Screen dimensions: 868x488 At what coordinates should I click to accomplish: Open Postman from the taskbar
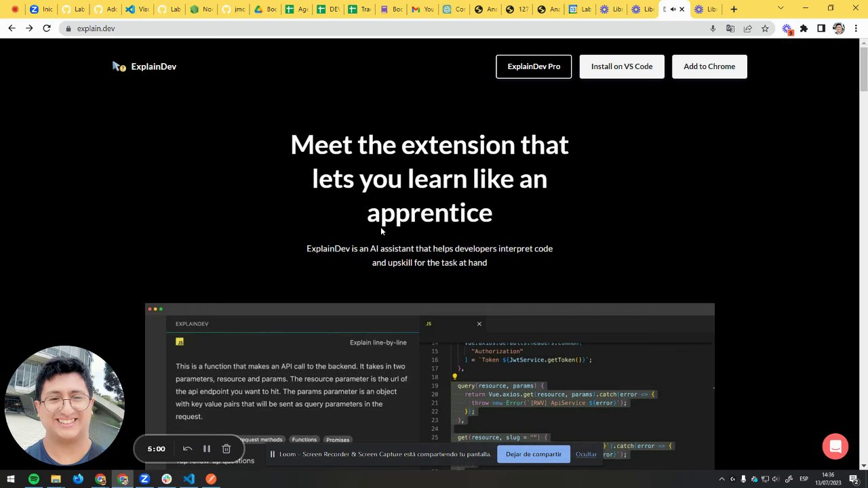211,479
